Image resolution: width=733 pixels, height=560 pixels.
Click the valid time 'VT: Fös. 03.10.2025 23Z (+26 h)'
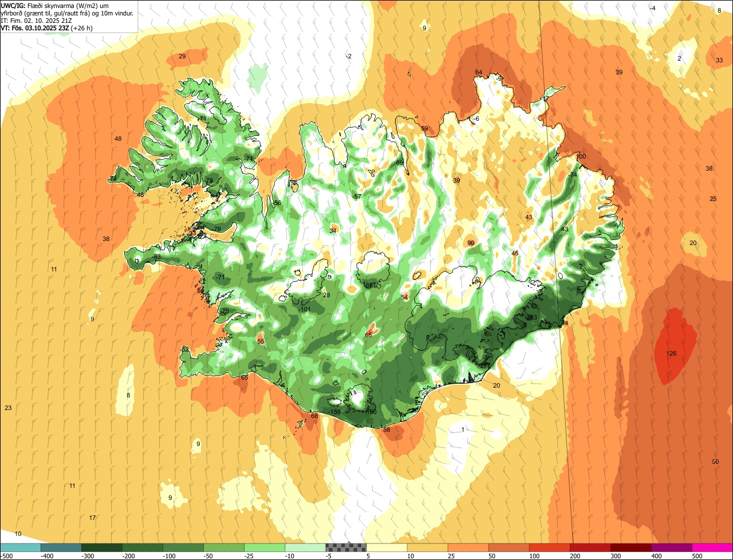pos(47,27)
